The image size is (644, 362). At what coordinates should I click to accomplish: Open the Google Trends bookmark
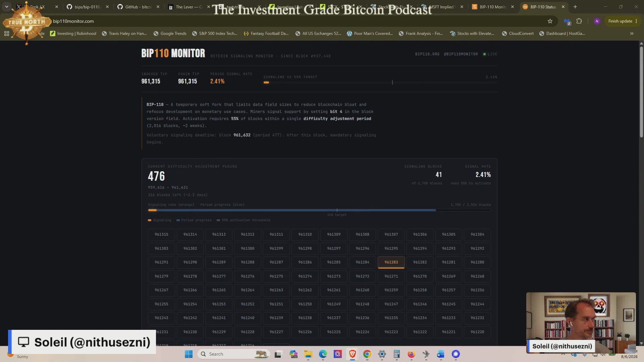170,34
